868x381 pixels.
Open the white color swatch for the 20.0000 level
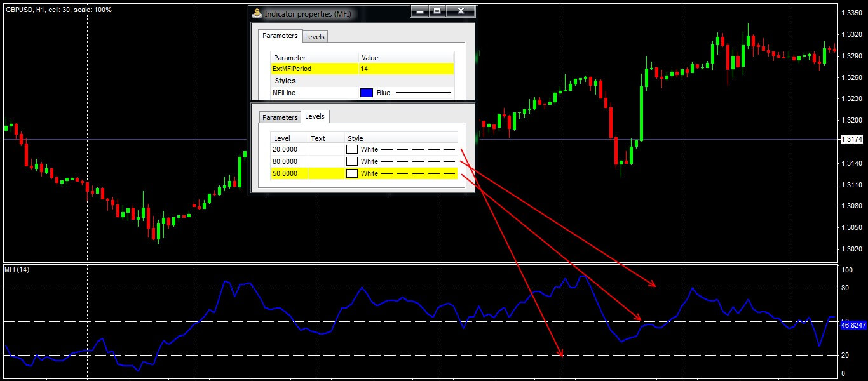[352, 149]
